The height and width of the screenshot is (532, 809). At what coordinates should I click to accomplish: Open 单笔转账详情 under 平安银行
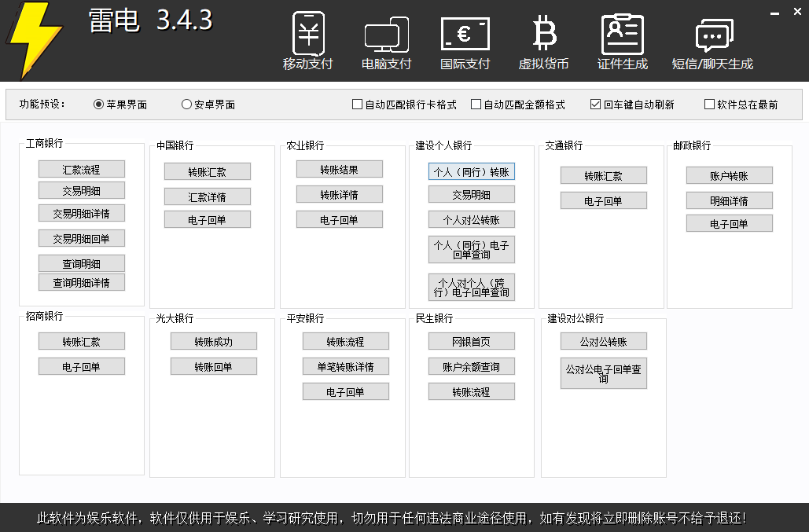(x=346, y=366)
